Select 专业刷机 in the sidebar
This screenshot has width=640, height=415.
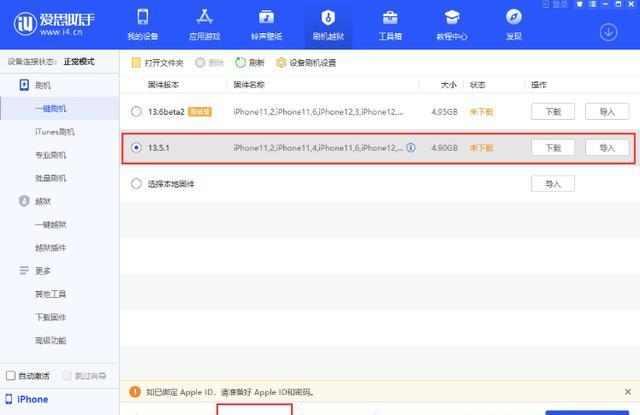(x=51, y=155)
